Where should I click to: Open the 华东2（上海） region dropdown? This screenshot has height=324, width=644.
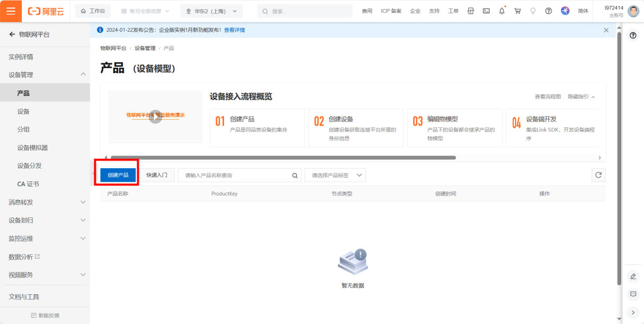tap(211, 11)
